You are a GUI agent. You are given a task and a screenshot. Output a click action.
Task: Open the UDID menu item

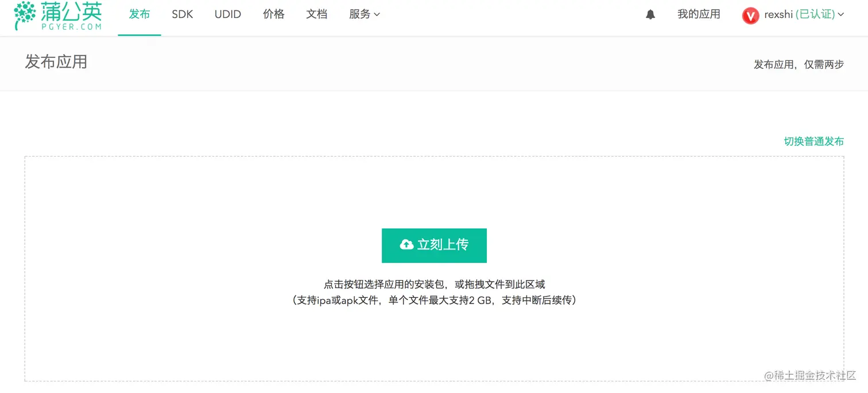click(x=228, y=14)
